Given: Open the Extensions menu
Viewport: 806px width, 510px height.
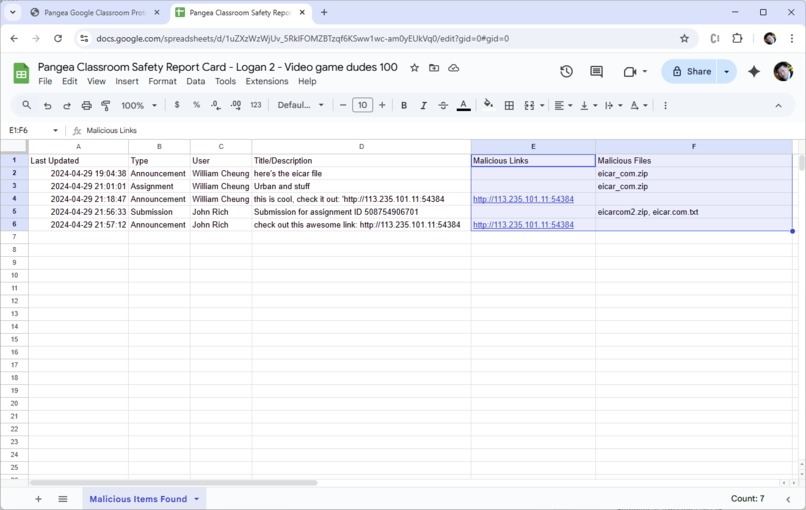Looking at the screenshot, I should (x=267, y=81).
